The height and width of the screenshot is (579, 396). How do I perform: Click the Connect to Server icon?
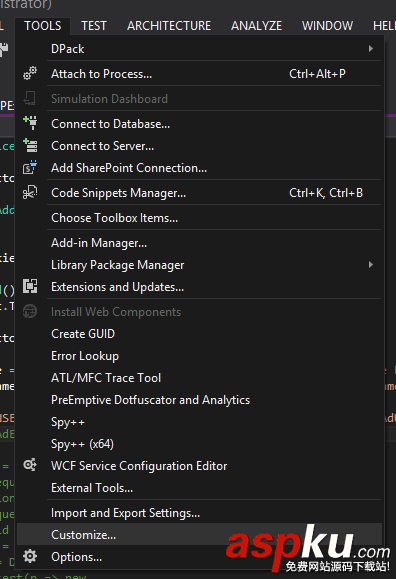(x=30, y=145)
